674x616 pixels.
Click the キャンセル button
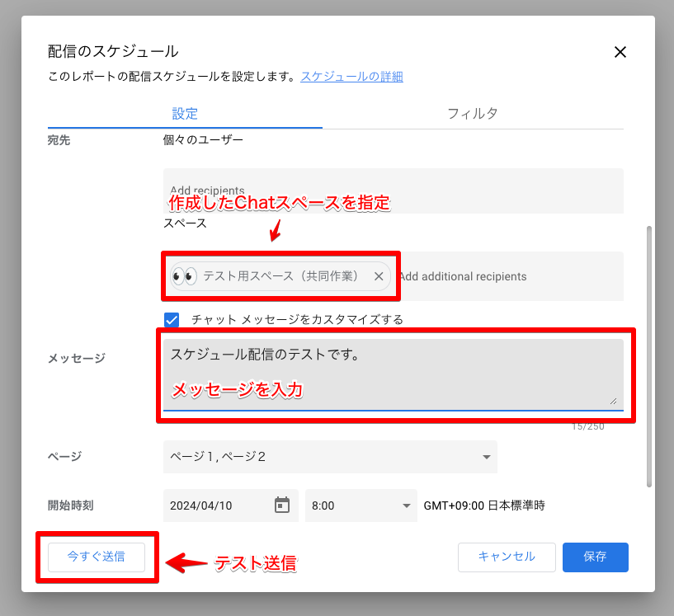(x=507, y=557)
